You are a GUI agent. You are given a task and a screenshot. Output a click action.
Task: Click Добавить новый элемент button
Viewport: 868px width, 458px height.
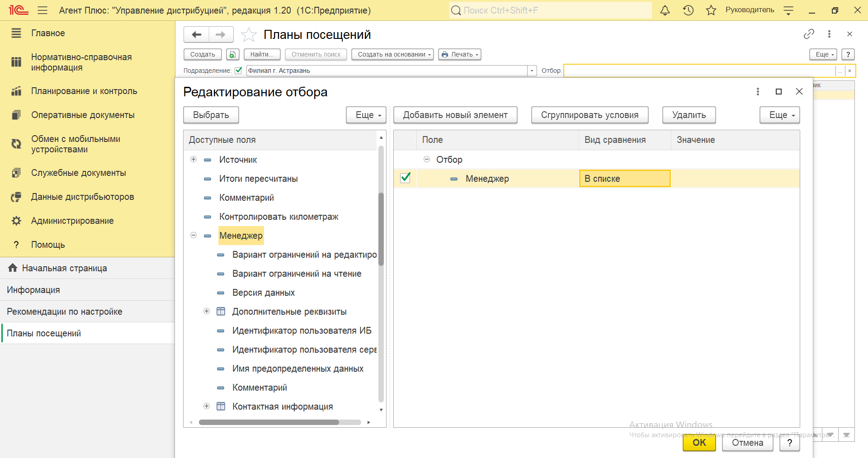click(455, 115)
